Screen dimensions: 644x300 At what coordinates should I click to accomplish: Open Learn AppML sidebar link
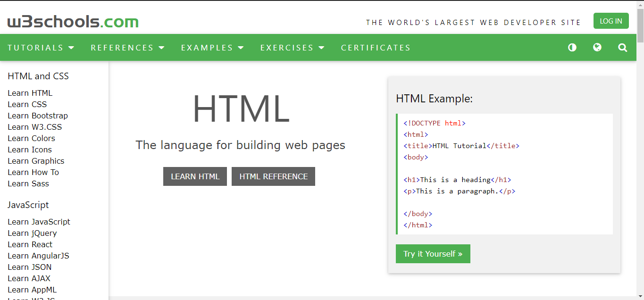(32, 290)
